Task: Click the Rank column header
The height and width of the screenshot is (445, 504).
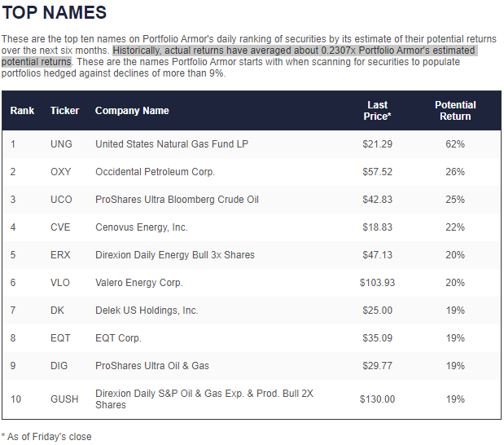Action: point(22,111)
